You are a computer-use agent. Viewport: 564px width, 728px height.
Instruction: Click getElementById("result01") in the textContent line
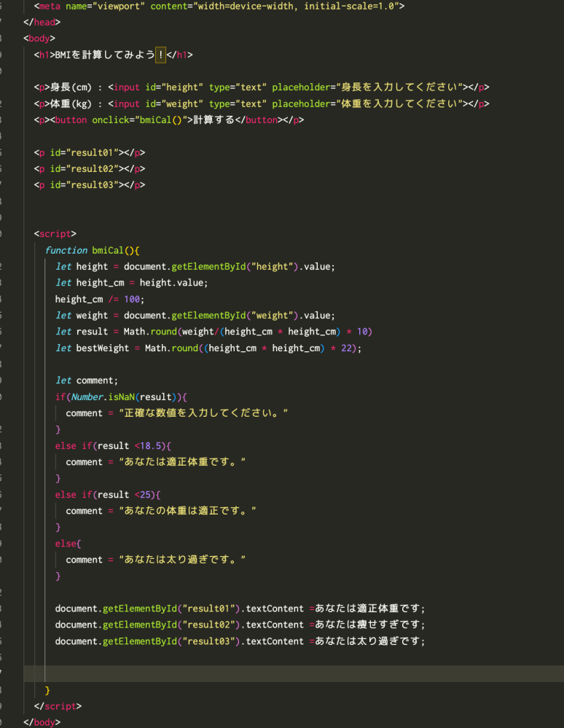[x=171, y=608]
